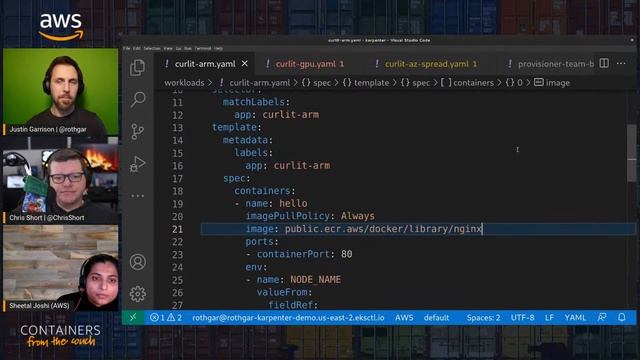The width and height of the screenshot is (640, 360).
Task: Click line number 21 in the gutter
Action: (178, 229)
